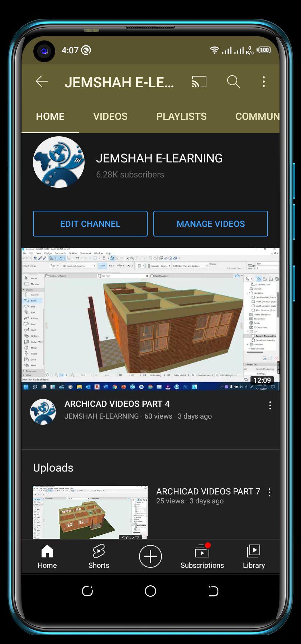The height and width of the screenshot is (644, 301).
Task: Open options menu for ARCHICAD VIDEOS PART 4
Action: (270, 405)
